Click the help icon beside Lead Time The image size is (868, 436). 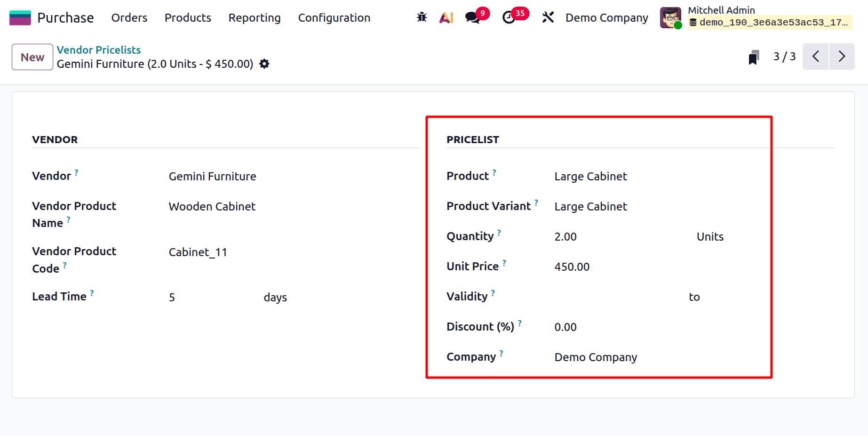92,293
